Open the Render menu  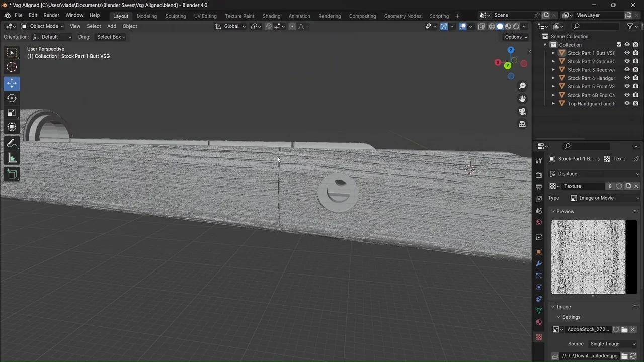pyautogui.click(x=51, y=15)
